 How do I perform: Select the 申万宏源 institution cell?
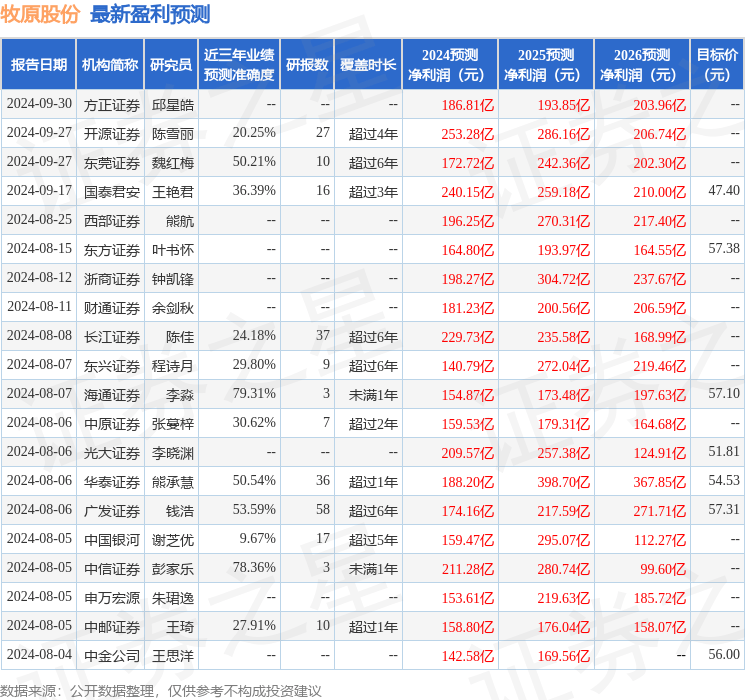pyautogui.click(x=112, y=598)
